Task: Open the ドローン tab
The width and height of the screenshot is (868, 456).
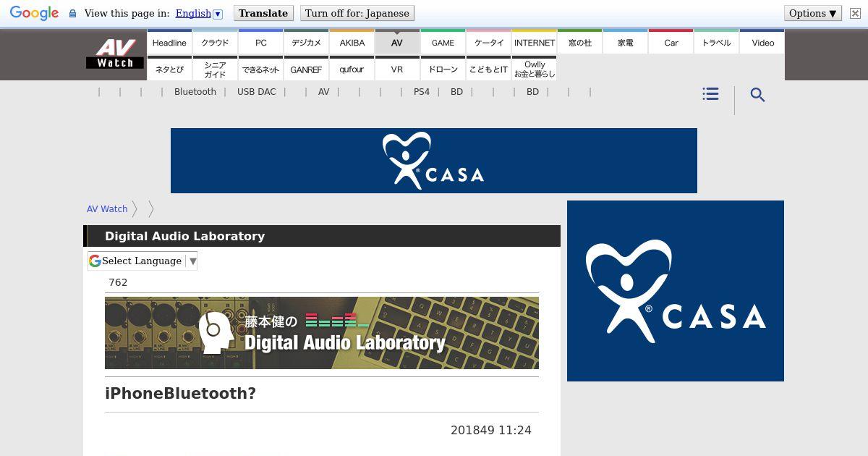Action: [x=443, y=69]
